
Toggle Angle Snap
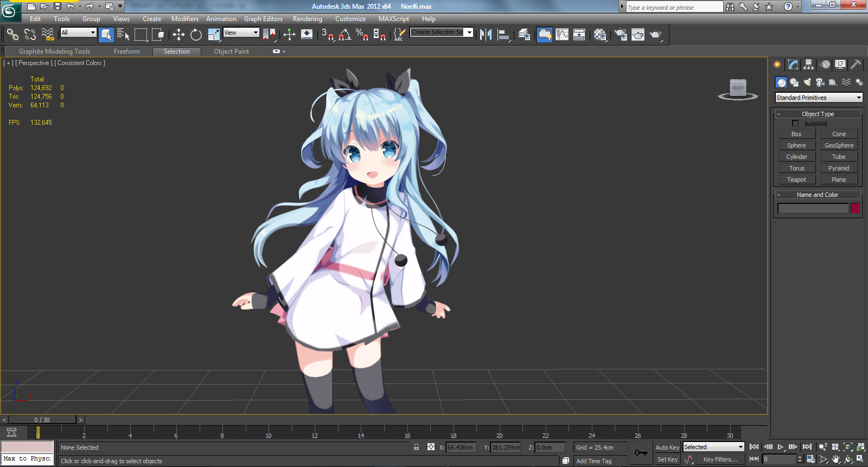tap(344, 35)
